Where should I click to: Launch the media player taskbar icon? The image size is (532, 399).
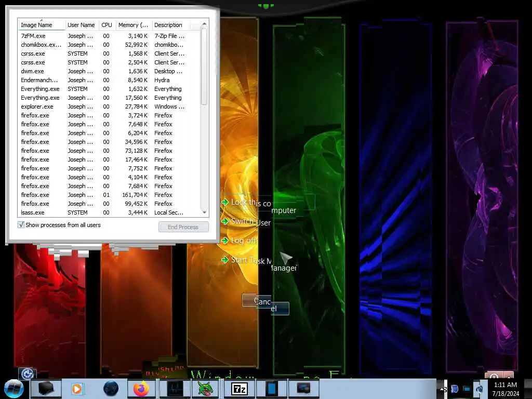coord(77,389)
